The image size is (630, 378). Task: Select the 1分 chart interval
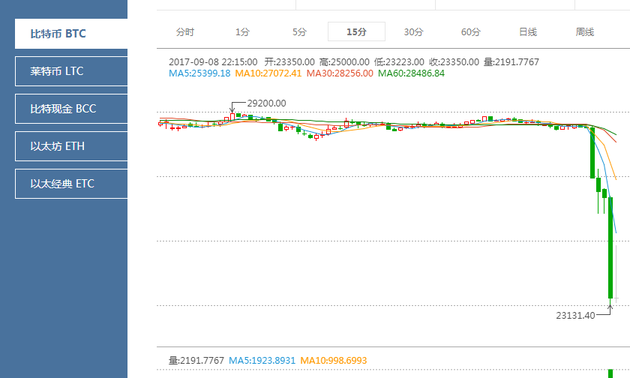(x=242, y=32)
